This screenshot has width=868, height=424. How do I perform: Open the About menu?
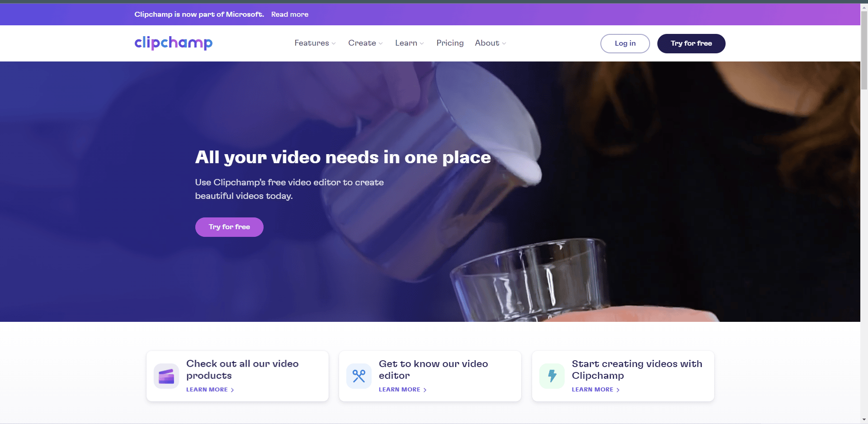(491, 43)
